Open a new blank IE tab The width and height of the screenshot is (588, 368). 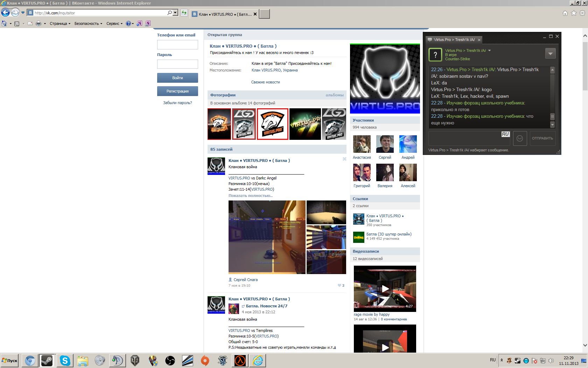[264, 14]
